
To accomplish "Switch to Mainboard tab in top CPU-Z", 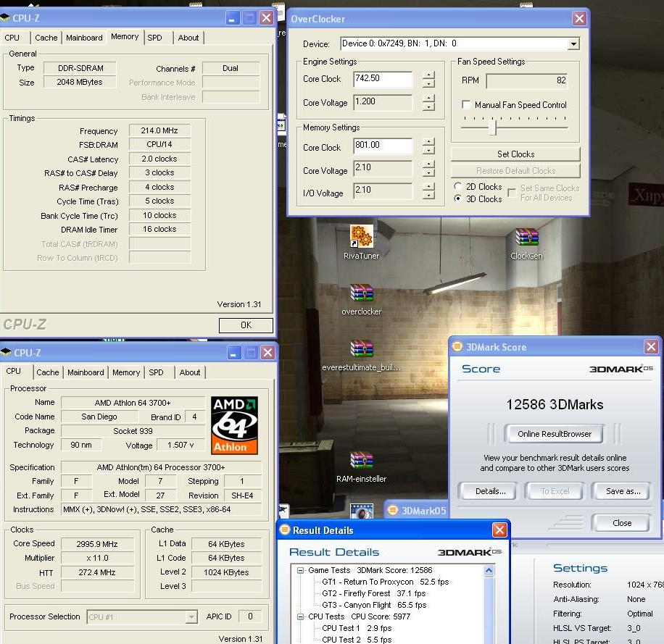I will click(x=84, y=38).
